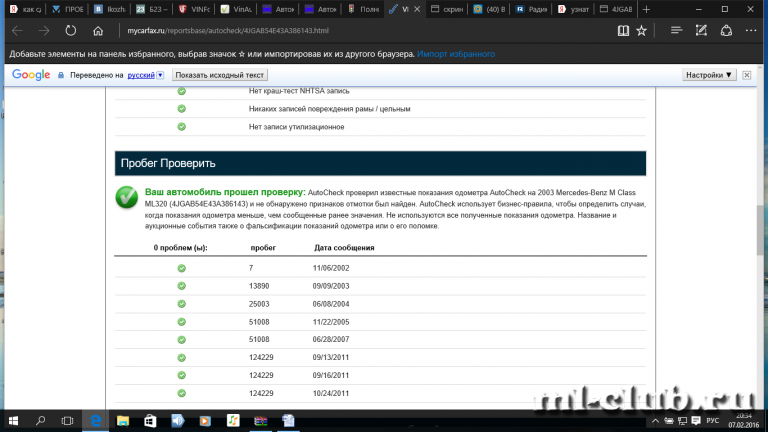
Task: Click the address bar URL
Action: (228, 30)
